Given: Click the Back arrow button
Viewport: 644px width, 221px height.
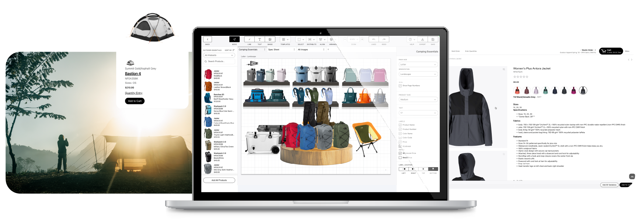Looking at the screenshot, I should pyautogui.click(x=208, y=39).
